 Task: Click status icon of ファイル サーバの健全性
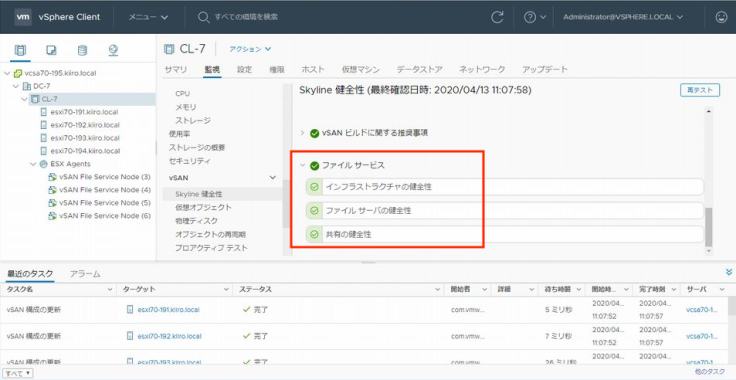click(314, 211)
